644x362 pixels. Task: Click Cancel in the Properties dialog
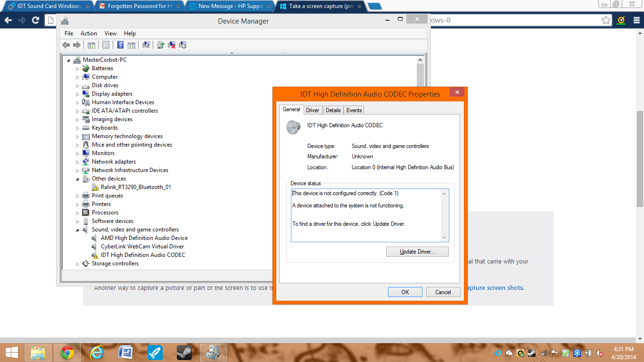pyautogui.click(x=443, y=292)
